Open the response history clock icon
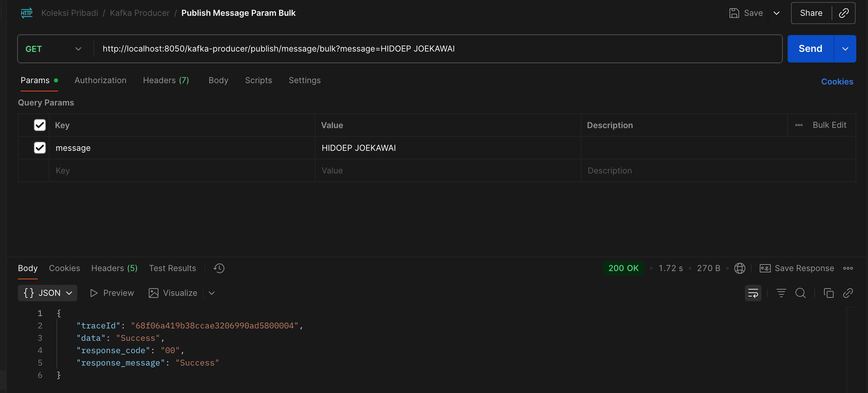 pyautogui.click(x=219, y=268)
